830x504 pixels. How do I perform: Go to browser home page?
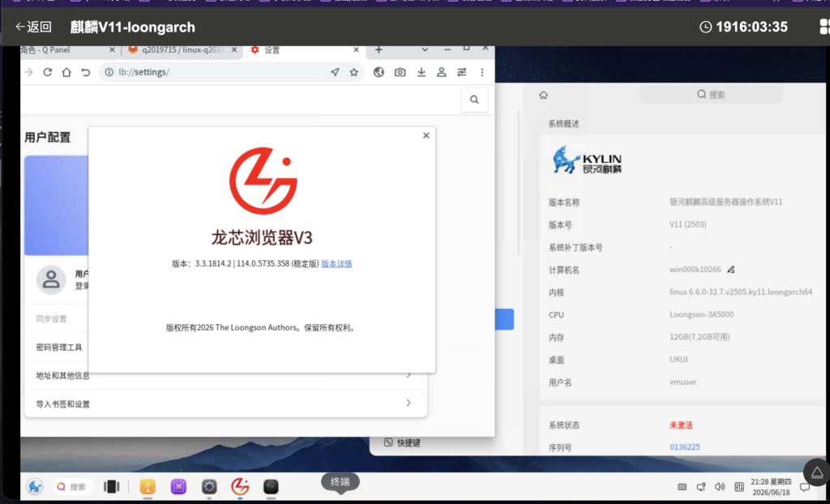(66, 72)
